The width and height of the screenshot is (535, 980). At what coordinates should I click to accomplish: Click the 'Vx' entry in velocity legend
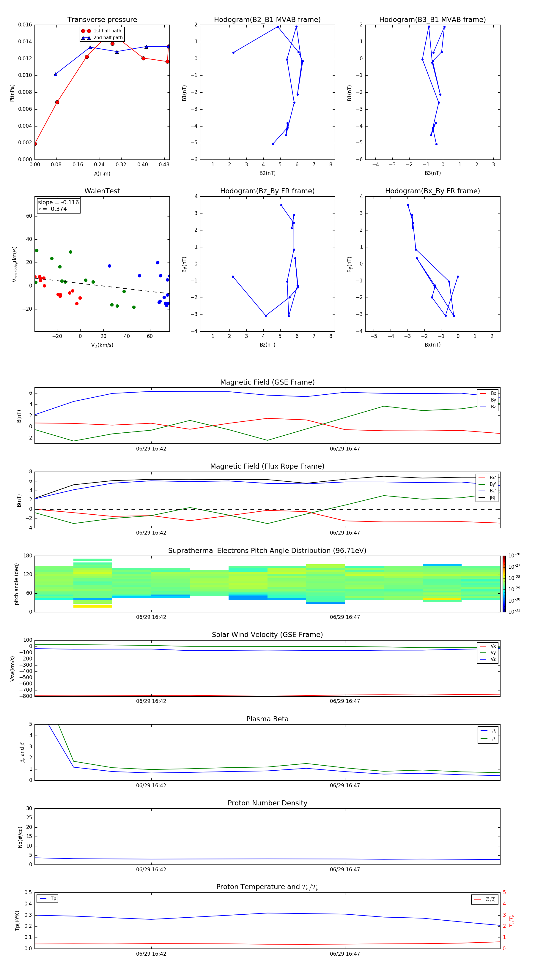[x=488, y=647]
